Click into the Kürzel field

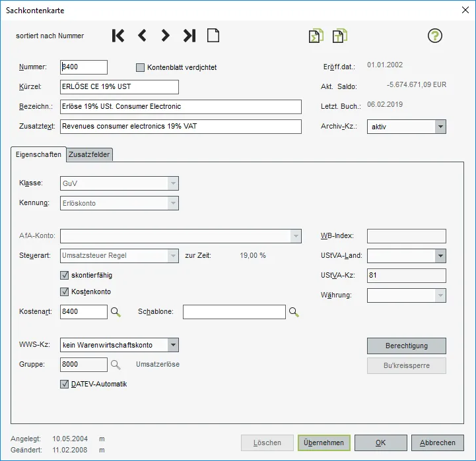[x=119, y=87]
